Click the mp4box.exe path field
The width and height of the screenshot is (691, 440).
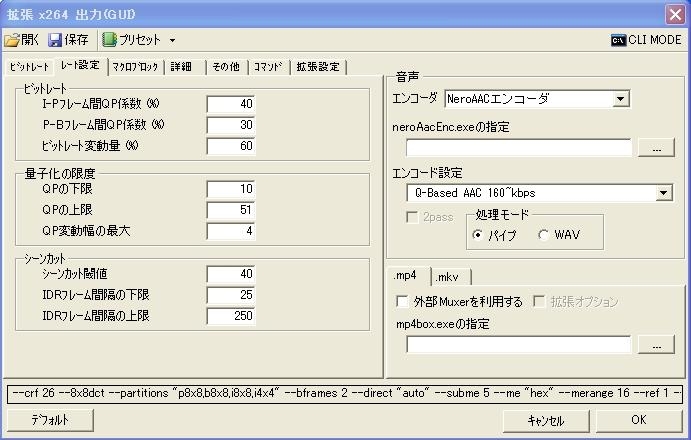point(519,345)
